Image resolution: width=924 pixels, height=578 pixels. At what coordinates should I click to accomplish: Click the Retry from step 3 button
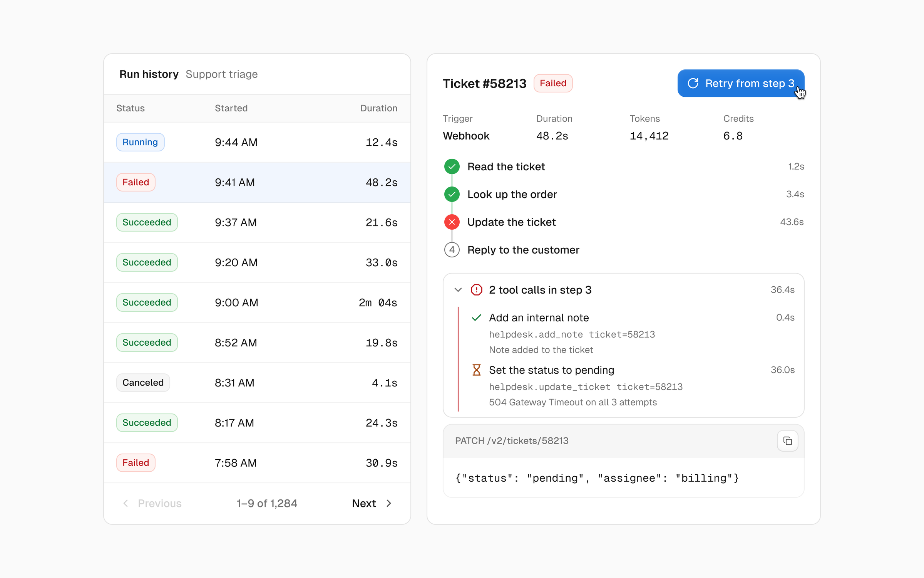(741, 83)
